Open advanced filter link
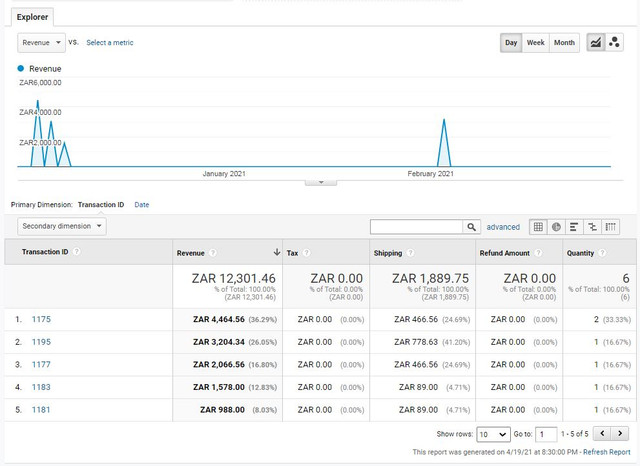This screenshot has height=466, width=640. (x=503, y=227)
